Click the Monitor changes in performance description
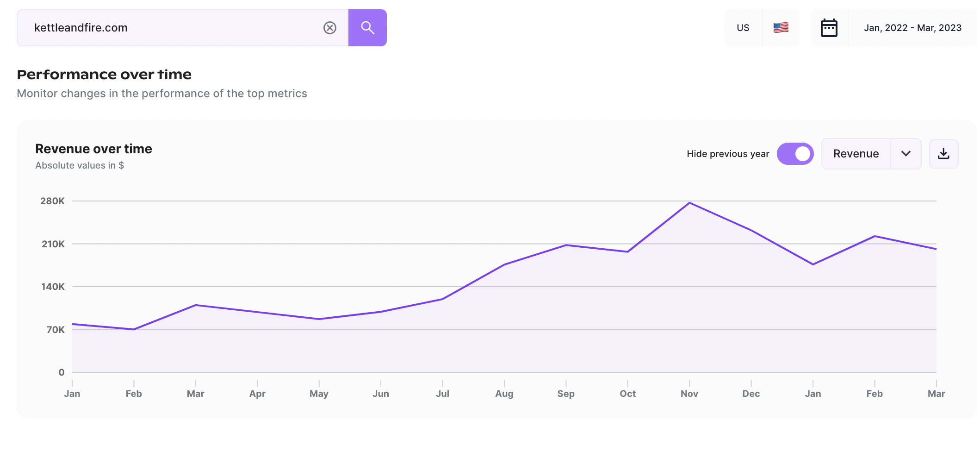The width and height of the screenshot is (980, 452). [x=162, y=94]
